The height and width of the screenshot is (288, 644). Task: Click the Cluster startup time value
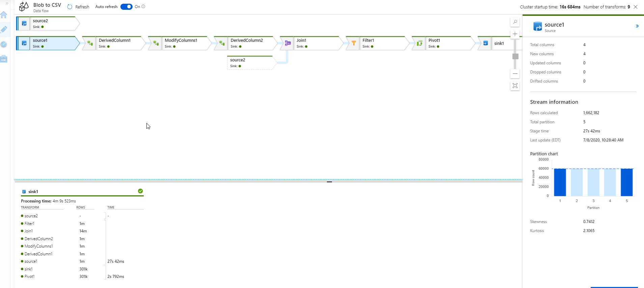(x=570, y=7)
